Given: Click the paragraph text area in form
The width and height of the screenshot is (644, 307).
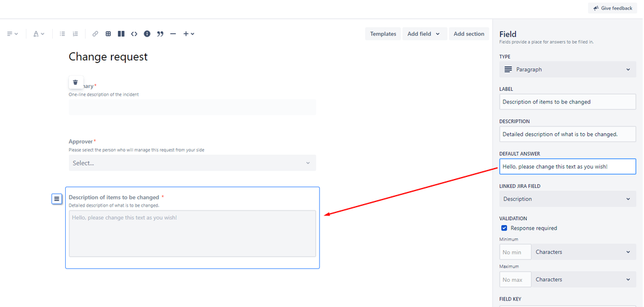Looking at the screenshot, I should coord(192,234).
